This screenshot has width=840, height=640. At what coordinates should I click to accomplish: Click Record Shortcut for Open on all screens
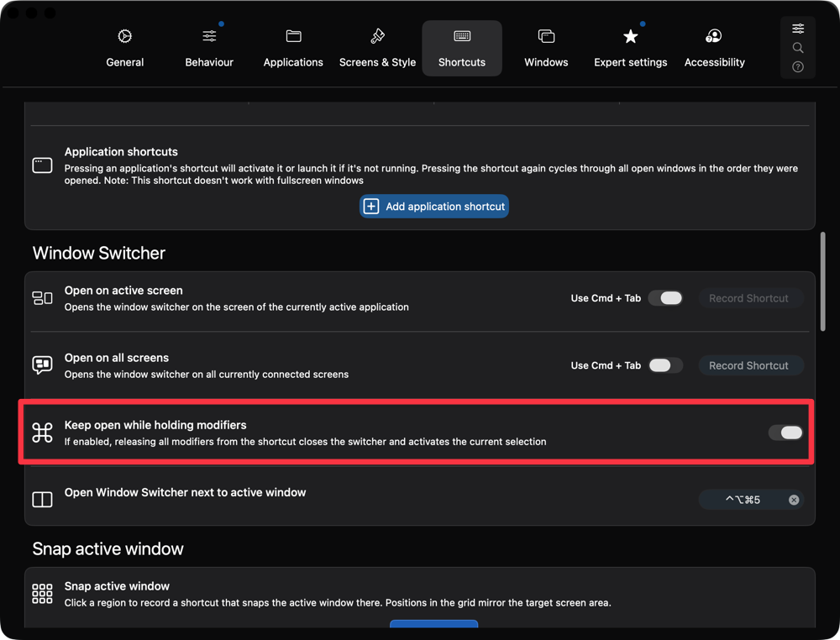(x=750, y=365)
